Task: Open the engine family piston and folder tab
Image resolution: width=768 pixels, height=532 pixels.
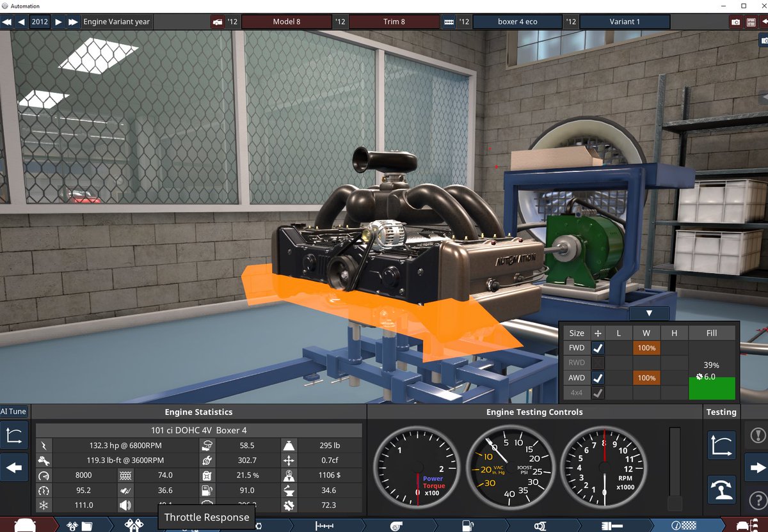Action: (x=80, y=525)
